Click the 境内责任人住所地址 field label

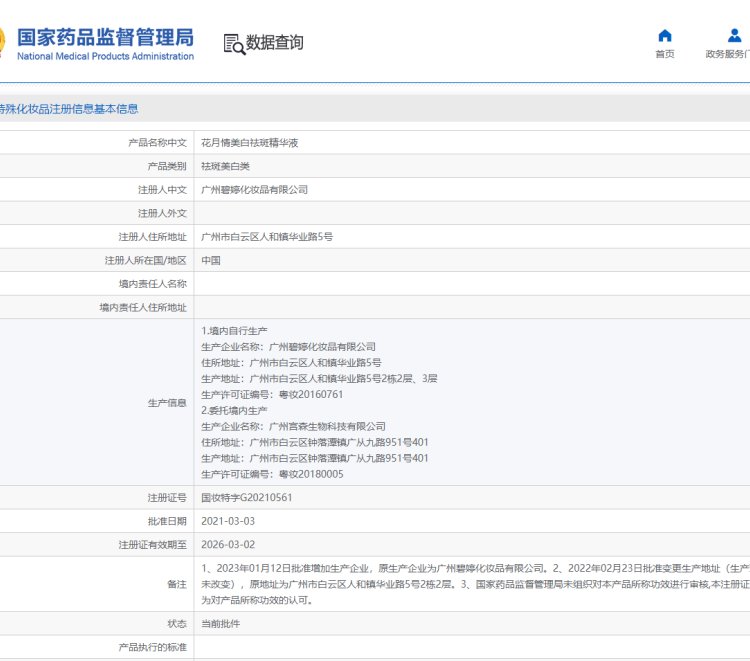point(143,307)
